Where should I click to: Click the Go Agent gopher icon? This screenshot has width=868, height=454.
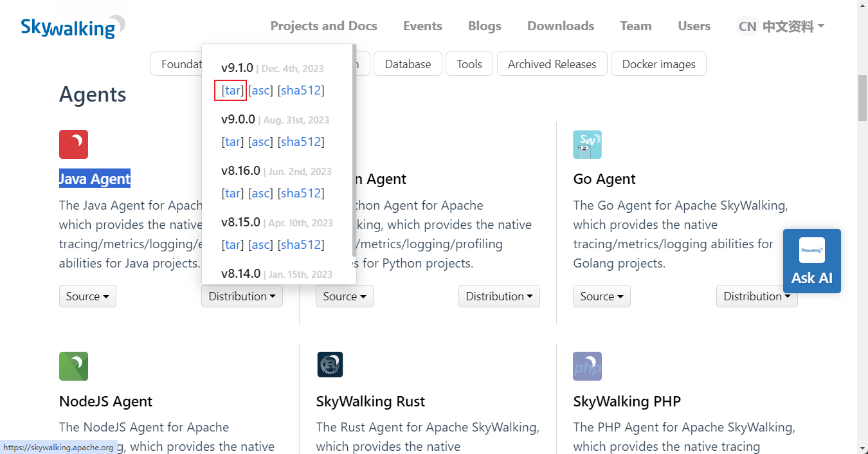(x=587, y=144)
